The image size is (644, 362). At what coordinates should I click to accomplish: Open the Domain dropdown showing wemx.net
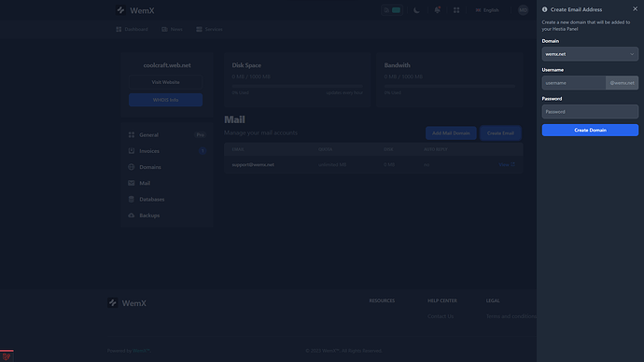(x=590, y=54)
